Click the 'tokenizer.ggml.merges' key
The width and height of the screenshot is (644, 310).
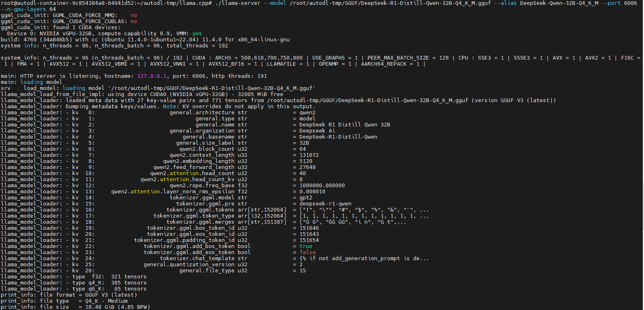pos(200,222)
